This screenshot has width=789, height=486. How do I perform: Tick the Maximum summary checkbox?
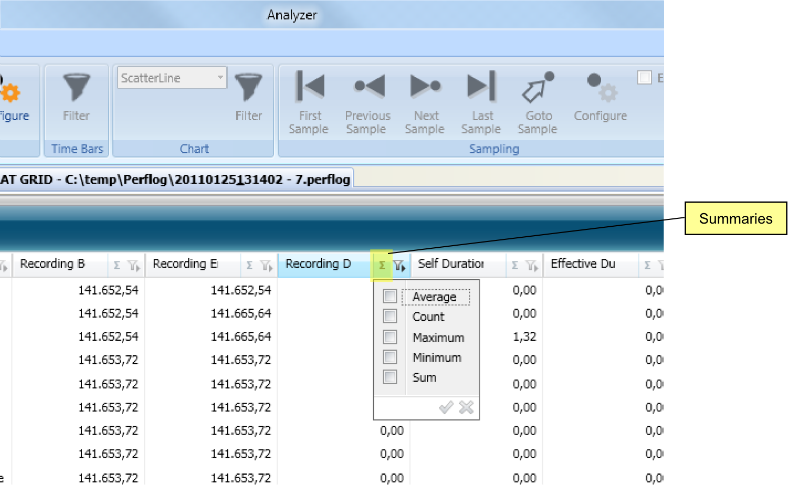tap(390, 337)
